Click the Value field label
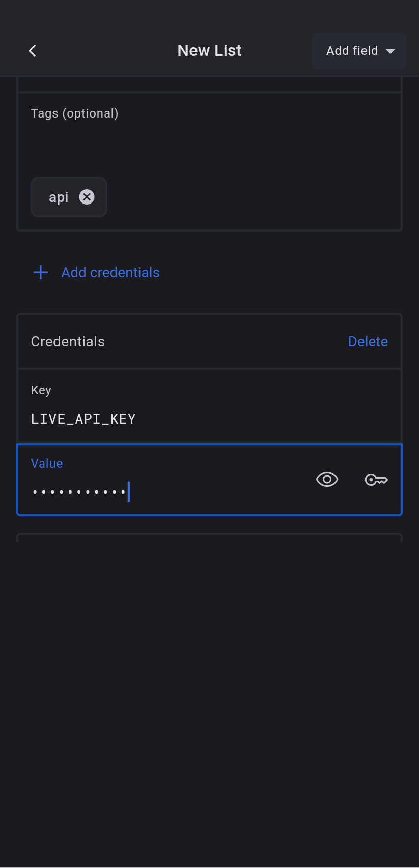The width and height of the screenshot is (419, 868). coord(47,464)
